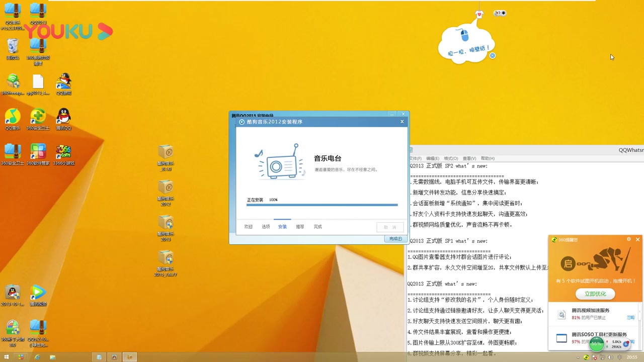Click the 腾讯SOSO工具栏更新服务 item
This screenshot has height=362, width=644.
(594, 338)
